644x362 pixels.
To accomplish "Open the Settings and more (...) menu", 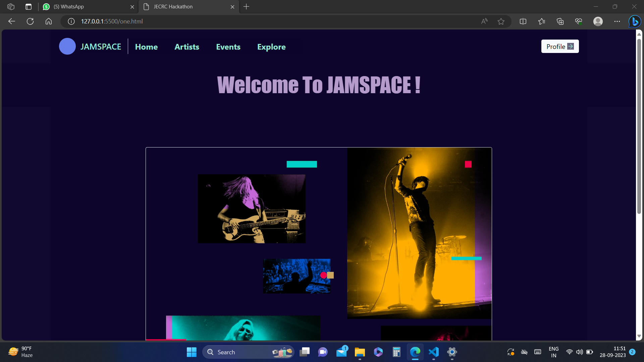I will coord(617,21).
